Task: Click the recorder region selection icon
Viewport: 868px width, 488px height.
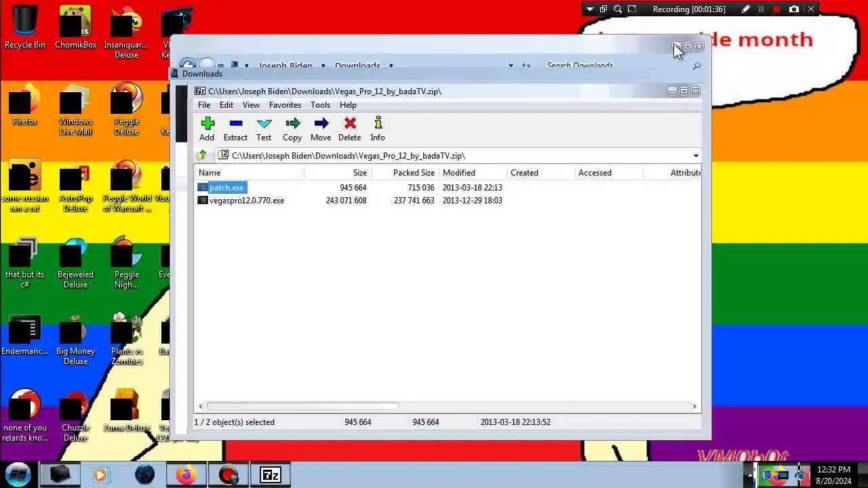Action: (632, 9)
